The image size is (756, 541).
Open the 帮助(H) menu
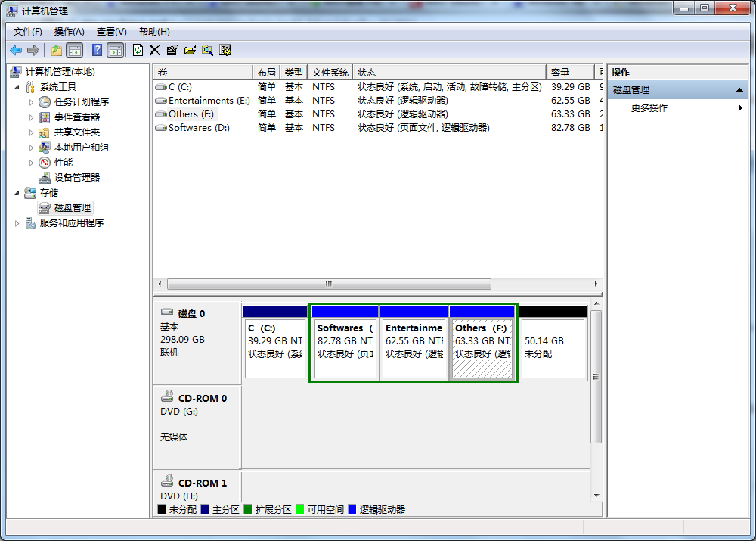click(154, 32)
